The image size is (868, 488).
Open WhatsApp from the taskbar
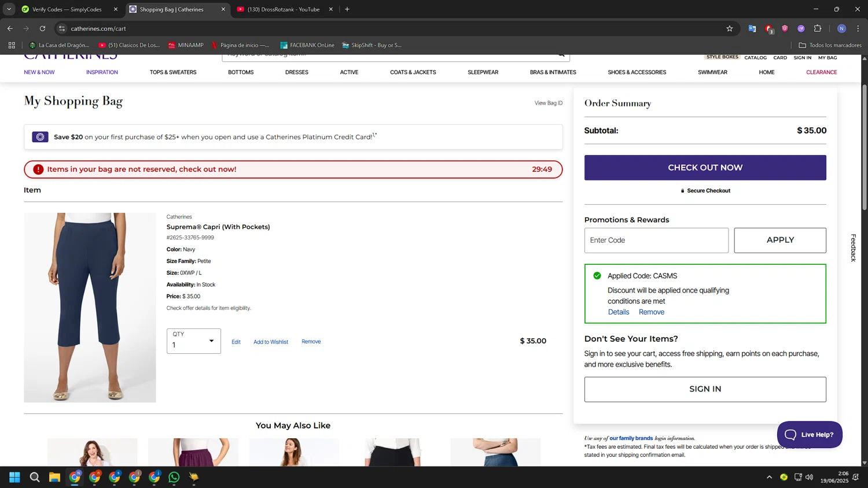pos(174,477)
